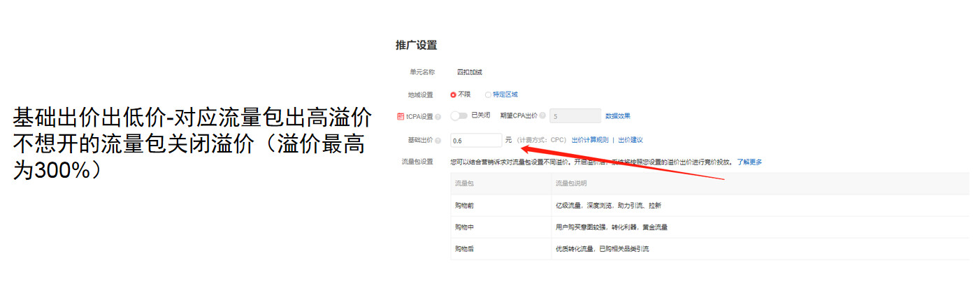Click the unit name 四扣加绒
The width and height of the screenshot is (980, 289).
point(469,72)
